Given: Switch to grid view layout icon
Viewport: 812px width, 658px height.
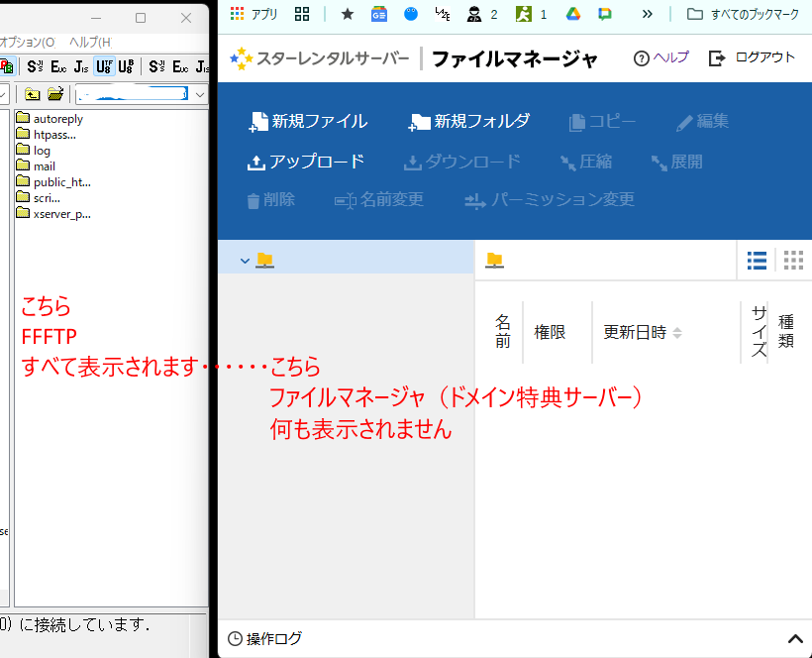Looking at the screenshot, I should pyautogui.click(x=793, y=261).
